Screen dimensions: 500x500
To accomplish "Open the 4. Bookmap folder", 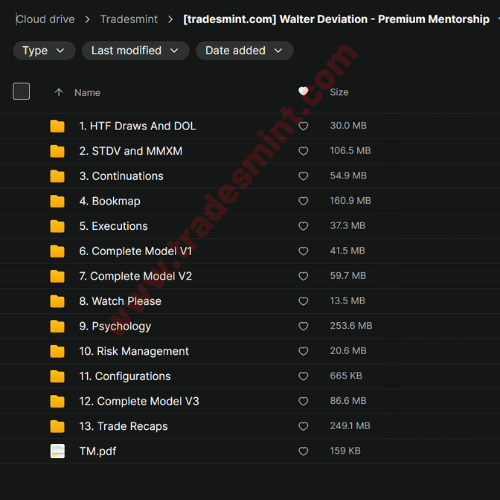I will (110, 201).
